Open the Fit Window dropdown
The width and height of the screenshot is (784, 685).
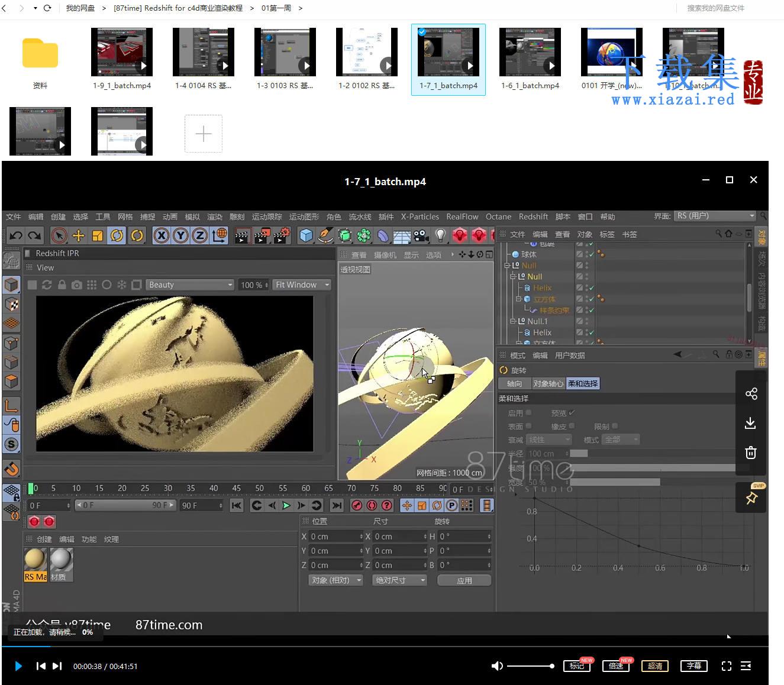click(x=302, y=285)
